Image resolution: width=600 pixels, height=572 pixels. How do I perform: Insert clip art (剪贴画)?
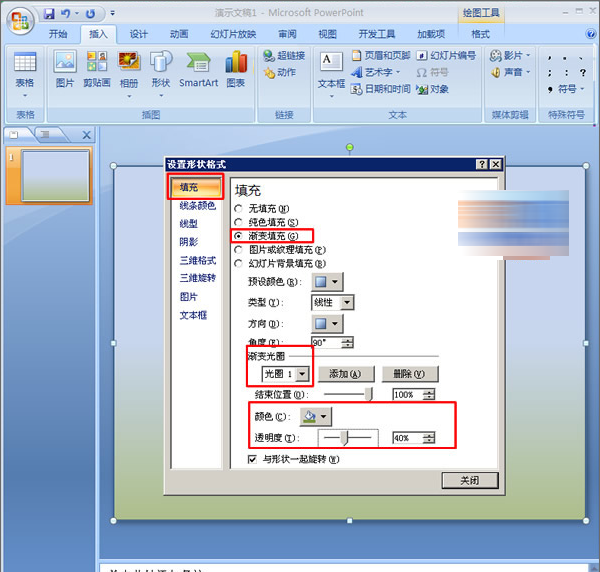pos(97,69)
